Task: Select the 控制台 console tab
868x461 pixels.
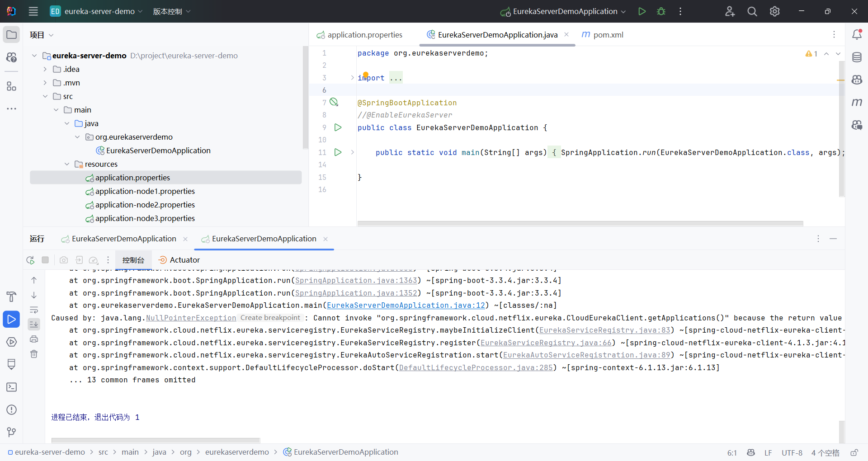Action: pos(133,260)
